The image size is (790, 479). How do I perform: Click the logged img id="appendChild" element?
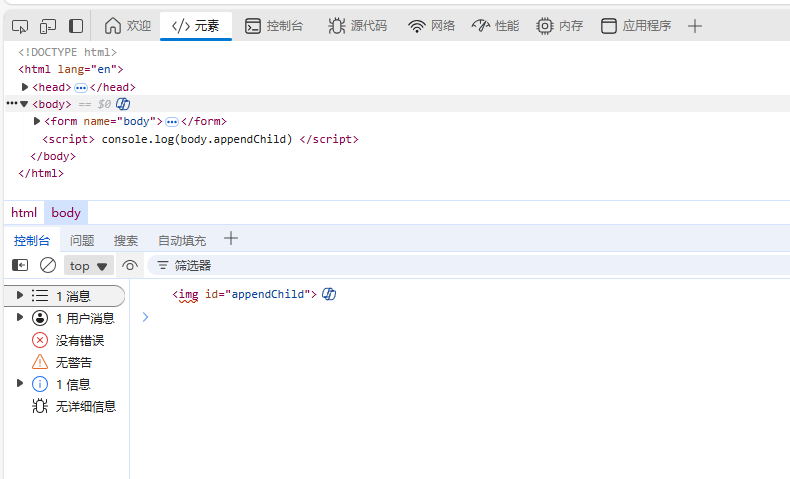point(244,294)
